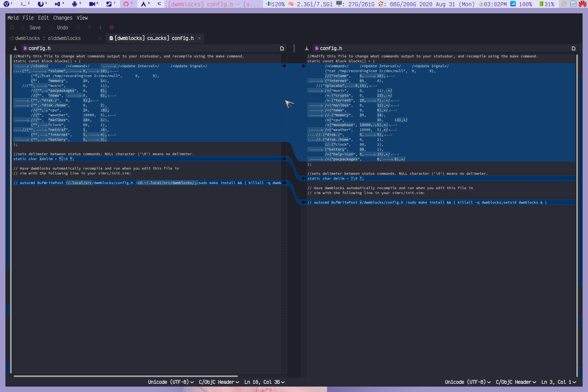Click the redo arrow icon
The height and width of the screenshot is (392, 588).
78,27
